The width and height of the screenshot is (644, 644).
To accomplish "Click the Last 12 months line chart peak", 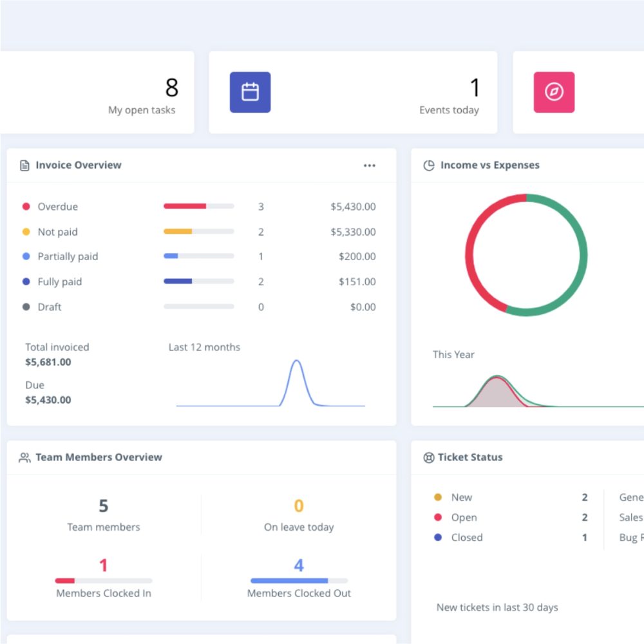I will point(296,363).
